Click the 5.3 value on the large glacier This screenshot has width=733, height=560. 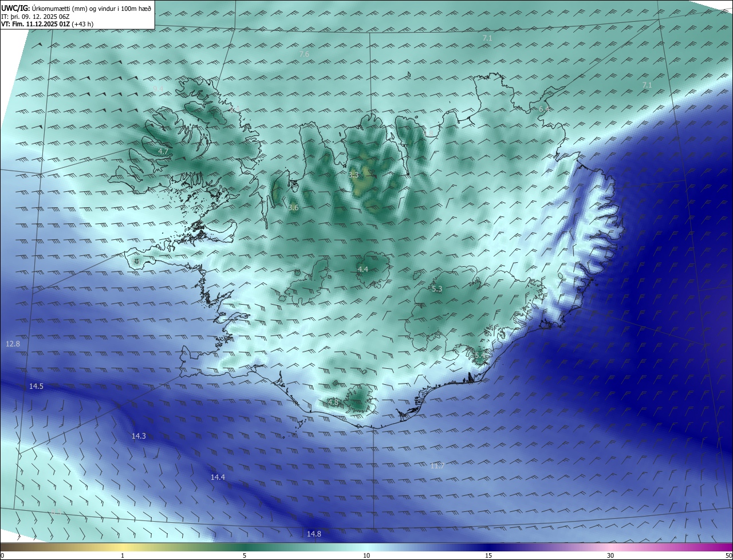coord(437,289)
